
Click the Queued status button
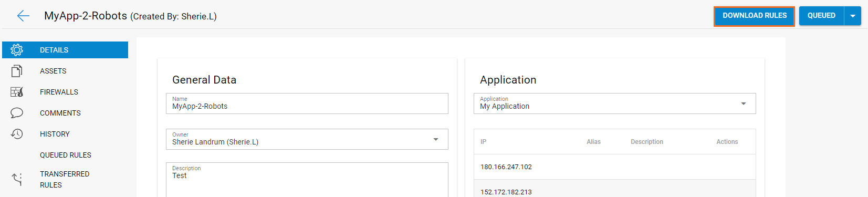click(821, 16)
